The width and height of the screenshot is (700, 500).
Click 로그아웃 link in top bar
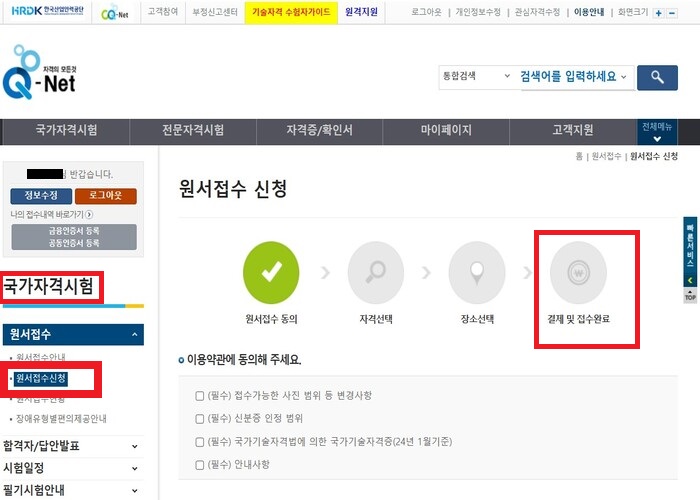pyautogui.click(x=426, y=12)
